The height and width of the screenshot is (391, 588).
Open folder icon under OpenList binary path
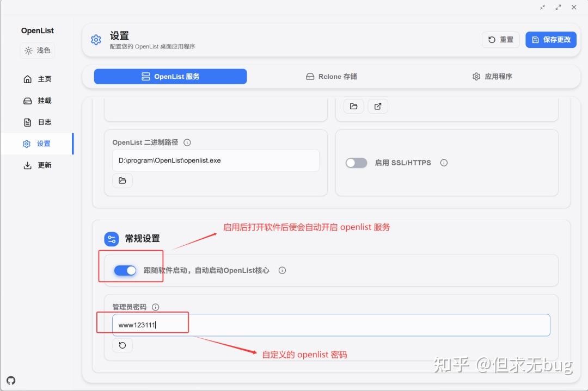point(122,181)
